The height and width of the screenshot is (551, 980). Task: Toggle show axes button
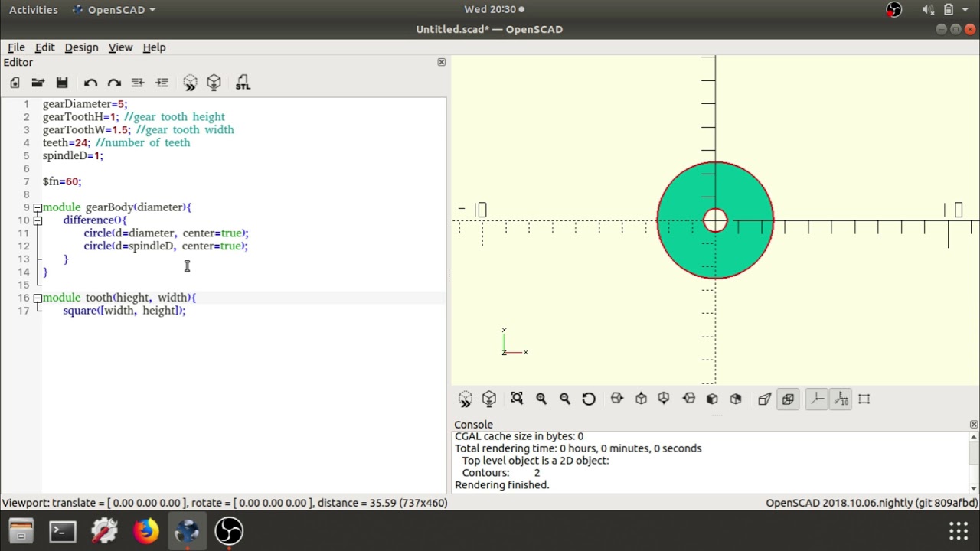pyautogui.click(x=817, y=399)
